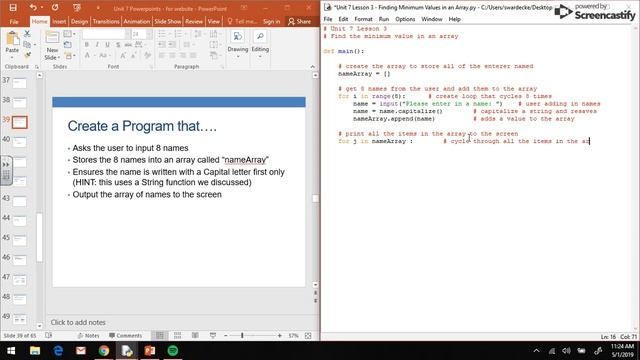Screen dimensions: 640x360
Task: Toggle Normal view button
Action: coord(160,336)
